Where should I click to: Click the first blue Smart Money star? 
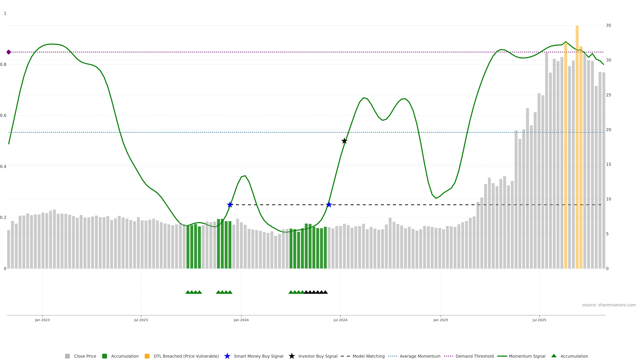tap(230, 205)
